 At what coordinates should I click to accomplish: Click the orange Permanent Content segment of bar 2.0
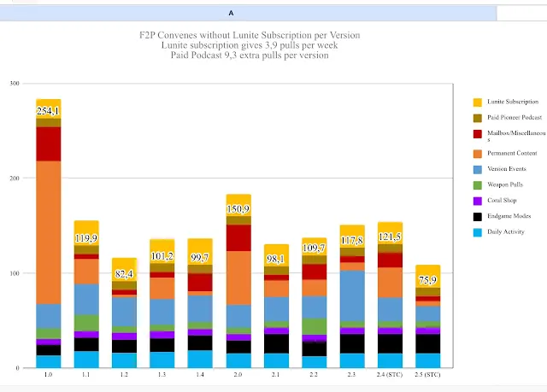[x=238, y=278]
